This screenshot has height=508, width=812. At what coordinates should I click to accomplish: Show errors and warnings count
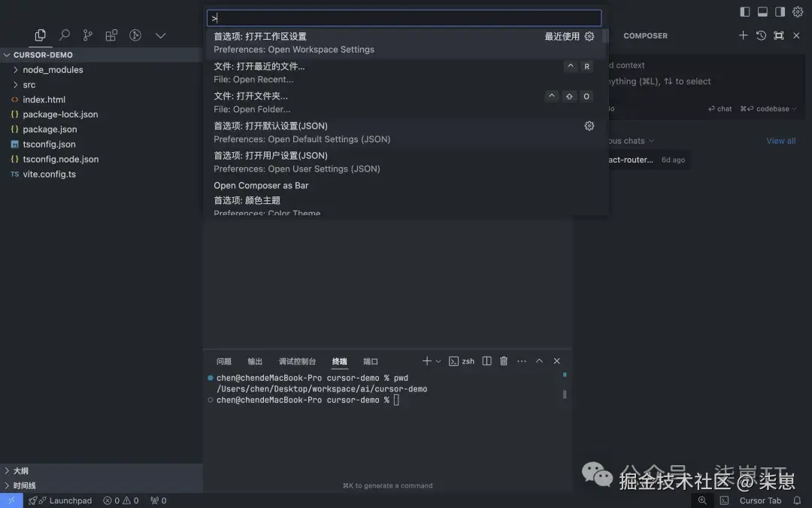(x=120, y=500)
